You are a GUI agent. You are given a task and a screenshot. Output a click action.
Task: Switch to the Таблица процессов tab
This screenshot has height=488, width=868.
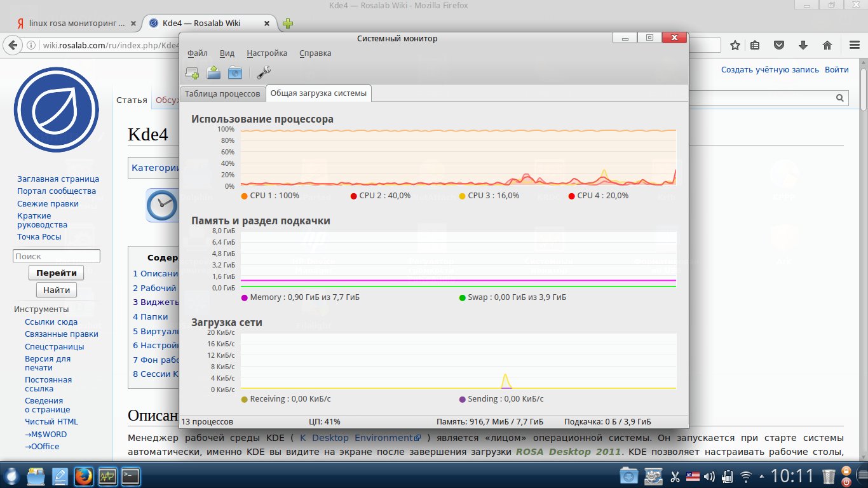click(x=222, y=94)
